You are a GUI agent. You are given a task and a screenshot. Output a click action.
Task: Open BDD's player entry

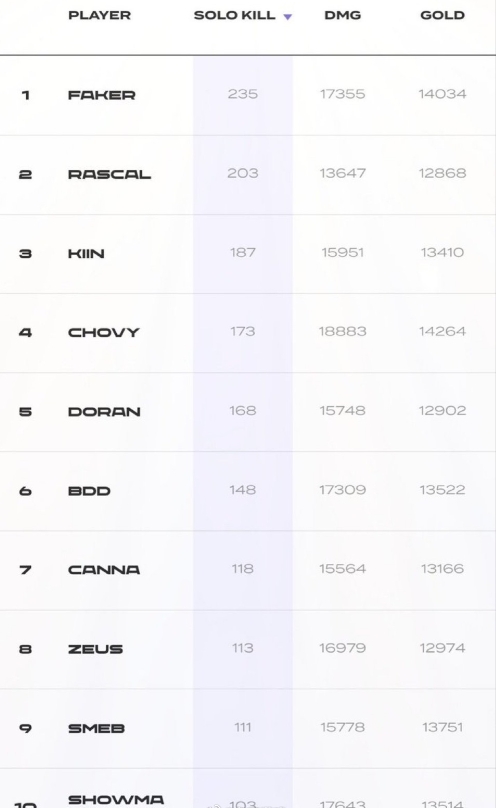coord(89,491)
